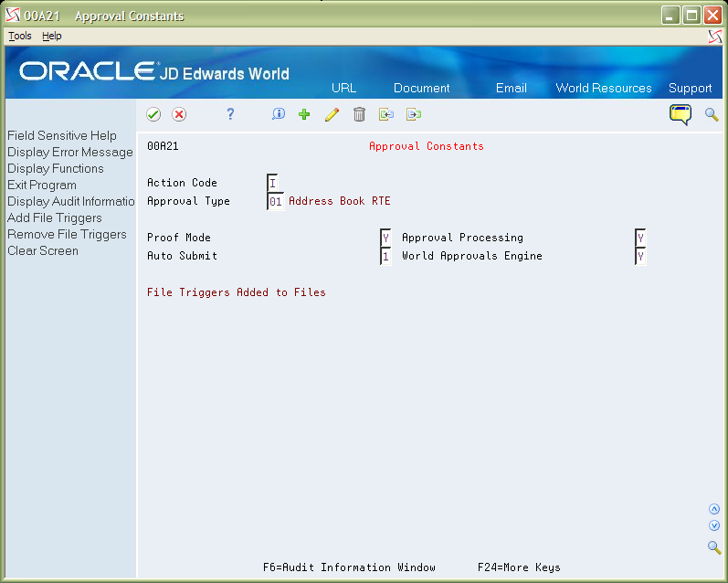The height and width of the screenshot is (583, 728).
Task: Click the Action Code input field
Action: (273, 183)
